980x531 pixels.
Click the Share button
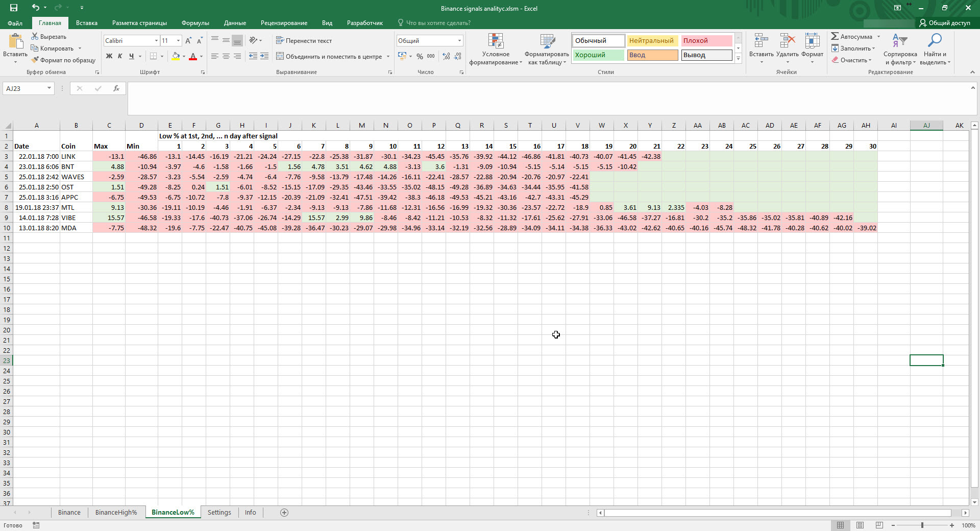[944, 23]
